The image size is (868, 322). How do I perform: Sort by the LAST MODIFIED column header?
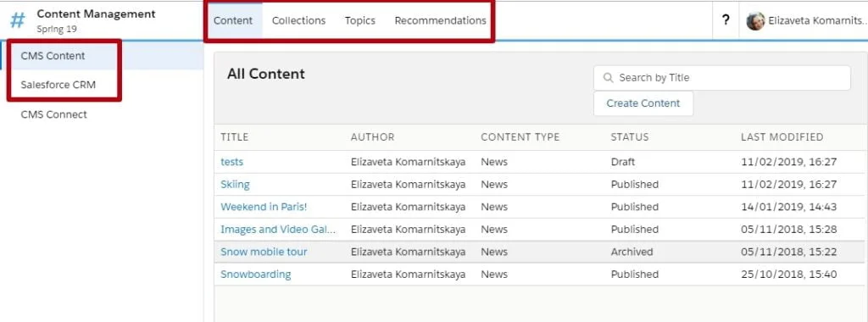click(782, 137)
